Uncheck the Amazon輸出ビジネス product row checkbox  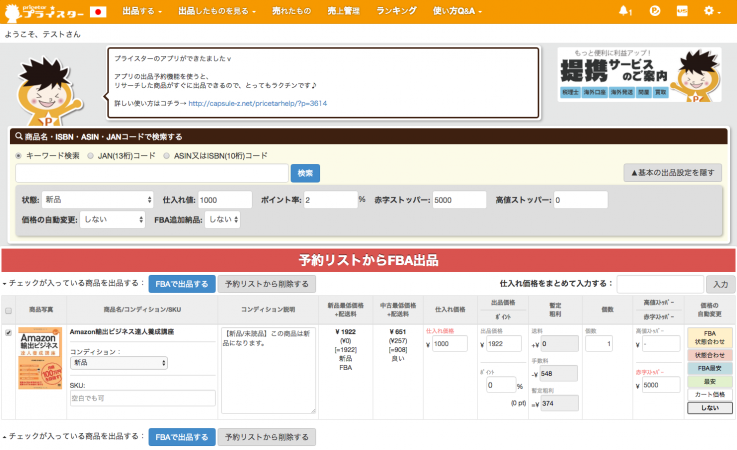click(8, 333)
